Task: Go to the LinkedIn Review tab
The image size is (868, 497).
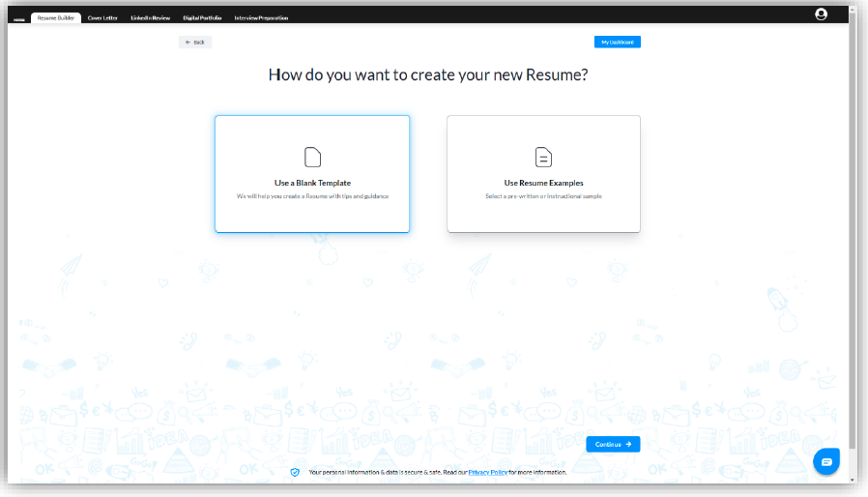Action: click(x=151, y=17)
